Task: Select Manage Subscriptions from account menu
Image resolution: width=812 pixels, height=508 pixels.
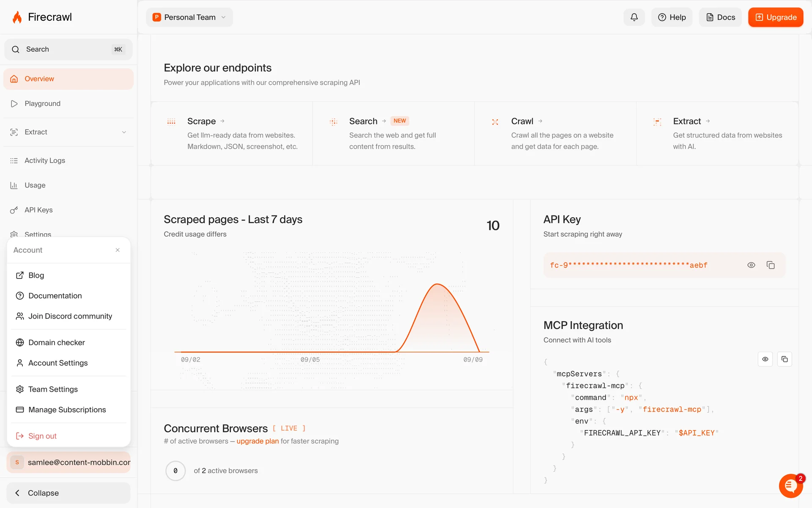Action: [x=67, y=410]
